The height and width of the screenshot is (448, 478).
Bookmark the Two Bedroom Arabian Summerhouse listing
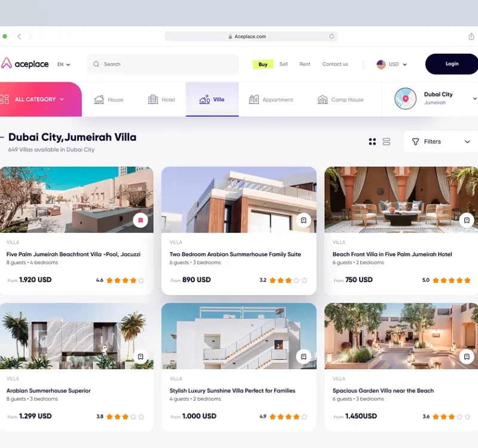pos(304,220)
